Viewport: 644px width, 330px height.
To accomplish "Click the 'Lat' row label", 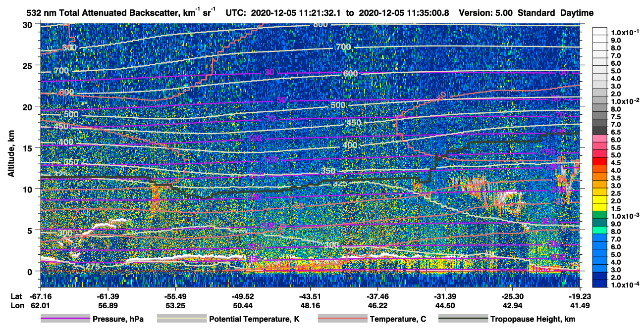I will pyautogui.click(x=16, y=296).
